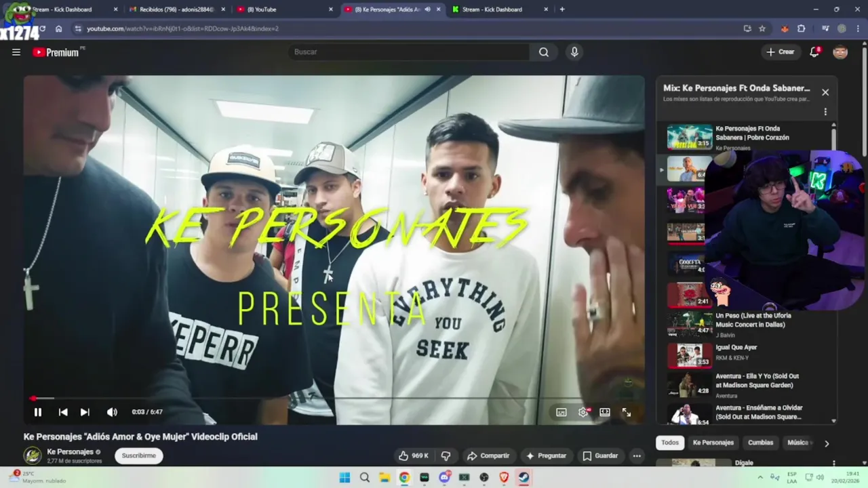Open a new browser tab
The height and width of the screenshot is (488, 868).
562,9
